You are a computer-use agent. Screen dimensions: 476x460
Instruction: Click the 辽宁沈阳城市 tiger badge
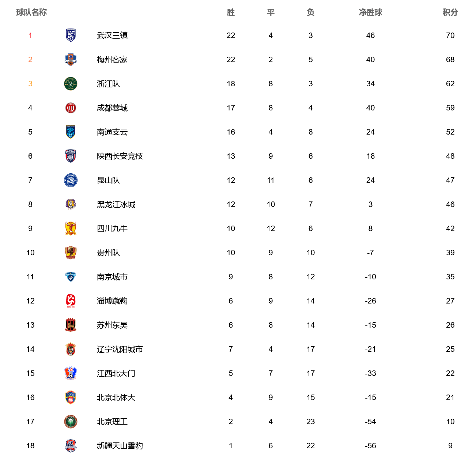pyautogui.click(x=71, y=349)
